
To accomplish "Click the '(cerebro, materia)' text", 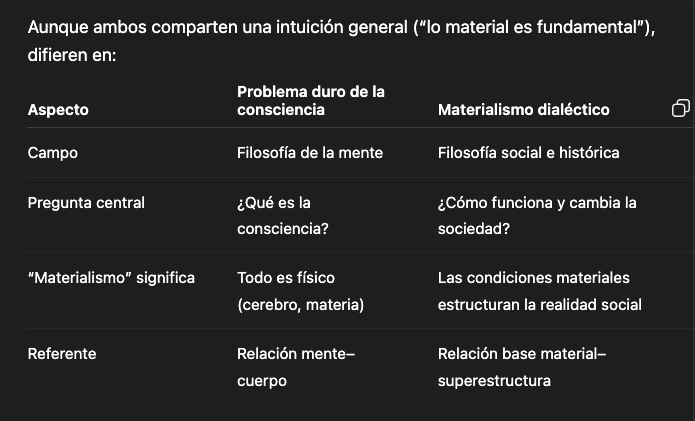I will click(x=301, y=305).
